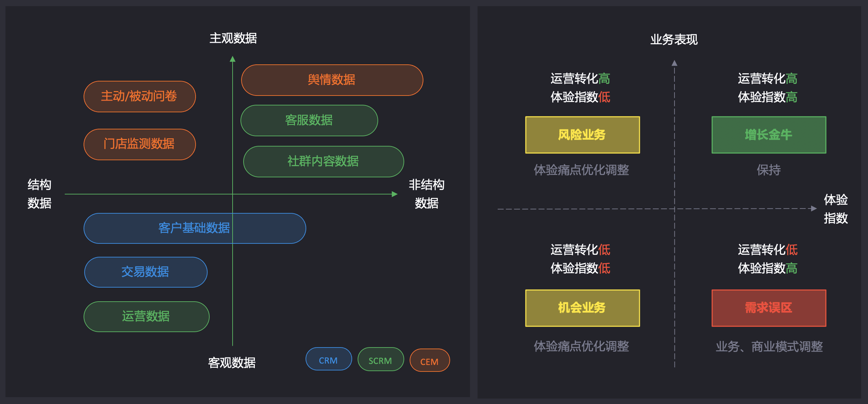This screenshot has width=868, height=404.
Task: Click 运营转化高 above 风险业务
Action: pyautogui.click(x=580, y=79)
